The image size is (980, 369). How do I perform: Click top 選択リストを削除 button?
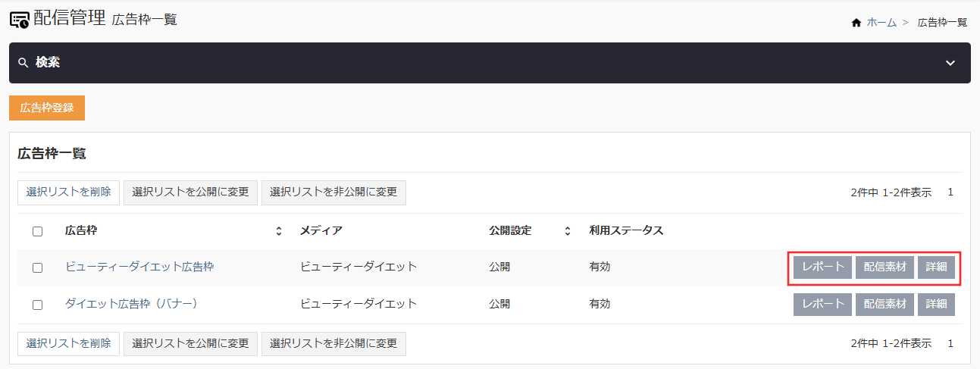[68, 192]
